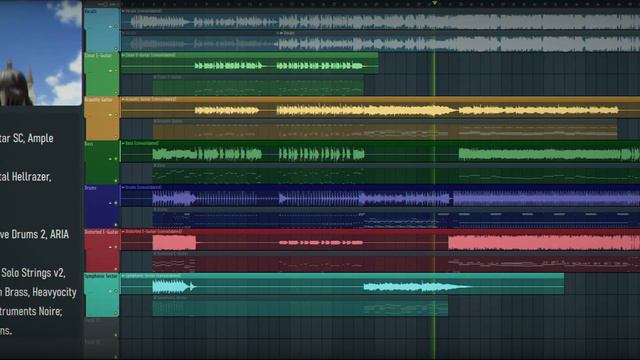
Task: Select the Distorted E-Guitar track header
Action: point(102,250)
